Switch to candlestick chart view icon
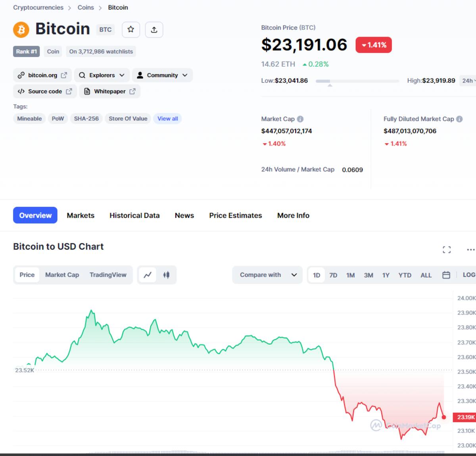The width and height of the screenshot is (476, 456). (x=166, y=275)
